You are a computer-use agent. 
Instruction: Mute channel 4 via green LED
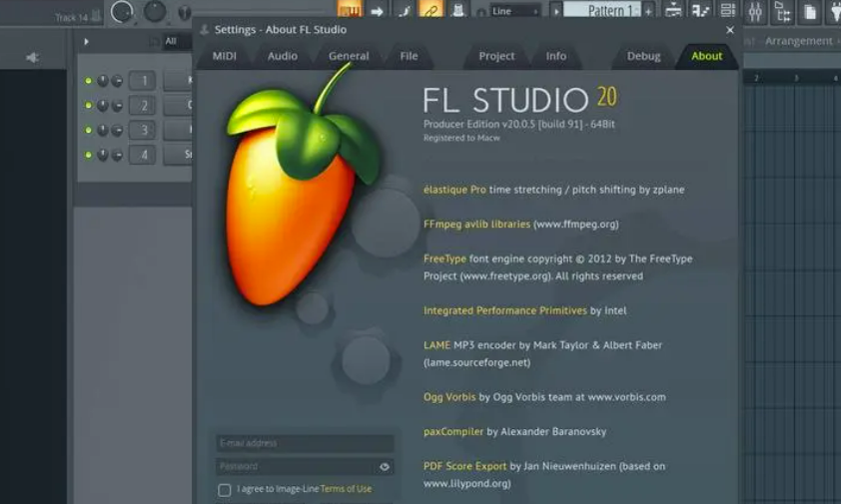tap(89, 155)
